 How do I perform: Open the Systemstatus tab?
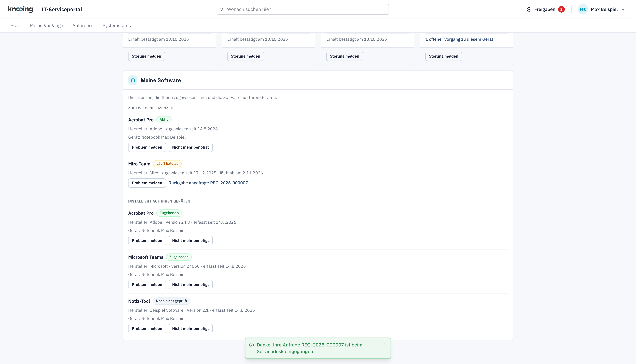point(117,25)
